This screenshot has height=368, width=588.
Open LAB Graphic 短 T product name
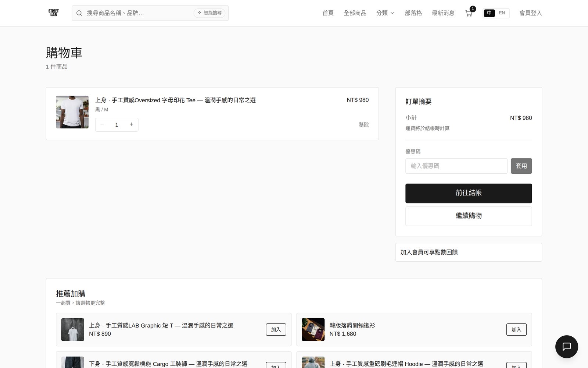click(161, 325)
